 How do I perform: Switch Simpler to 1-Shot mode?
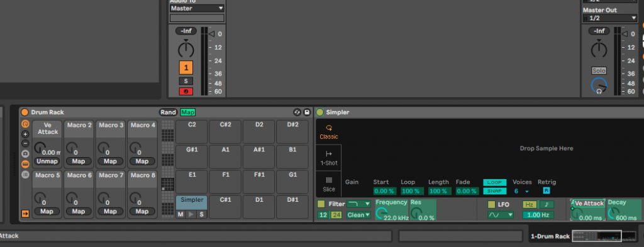point(328,158)
